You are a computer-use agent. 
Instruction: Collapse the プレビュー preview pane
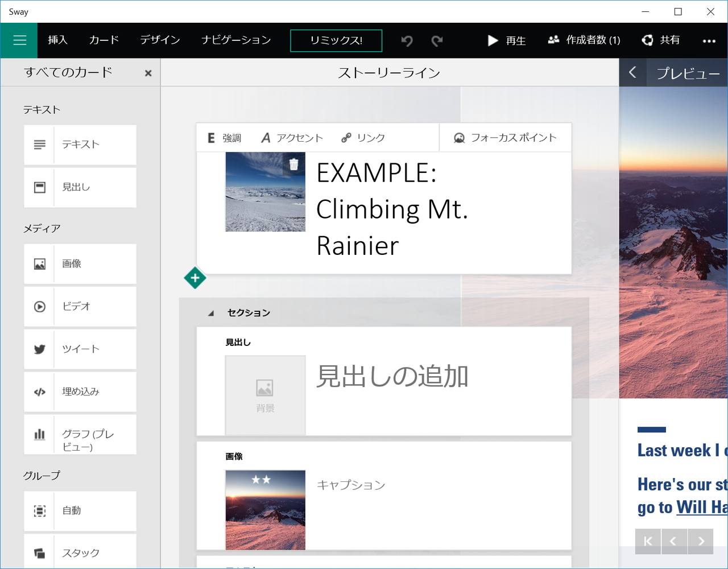coord(632,72)
